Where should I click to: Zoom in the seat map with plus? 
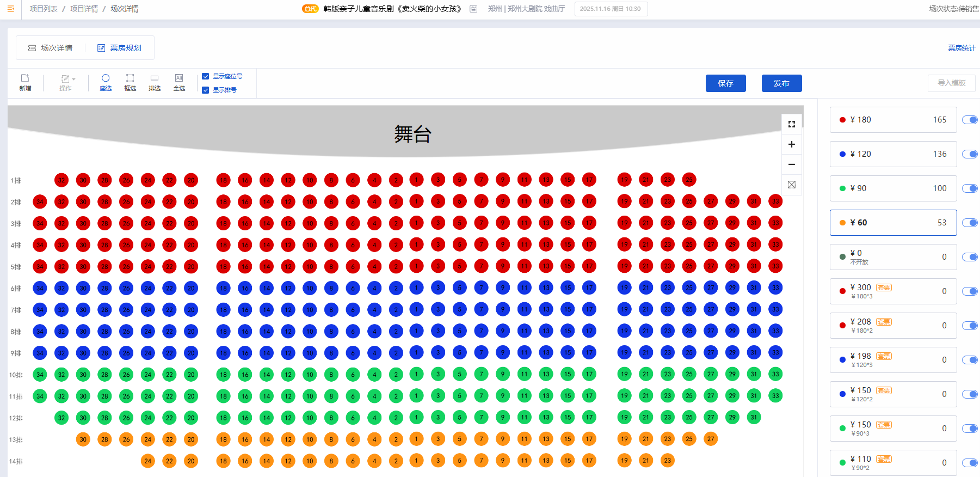(792, 144)
